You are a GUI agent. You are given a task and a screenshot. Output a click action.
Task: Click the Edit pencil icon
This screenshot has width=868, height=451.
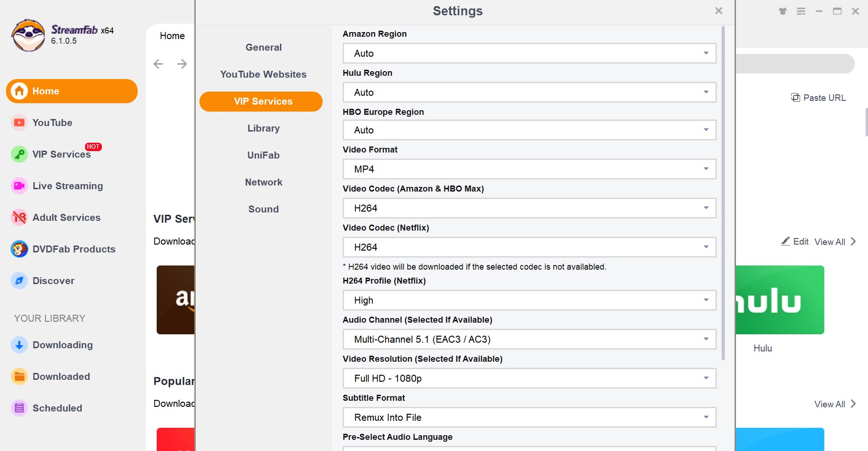click(x=785, y=241)
